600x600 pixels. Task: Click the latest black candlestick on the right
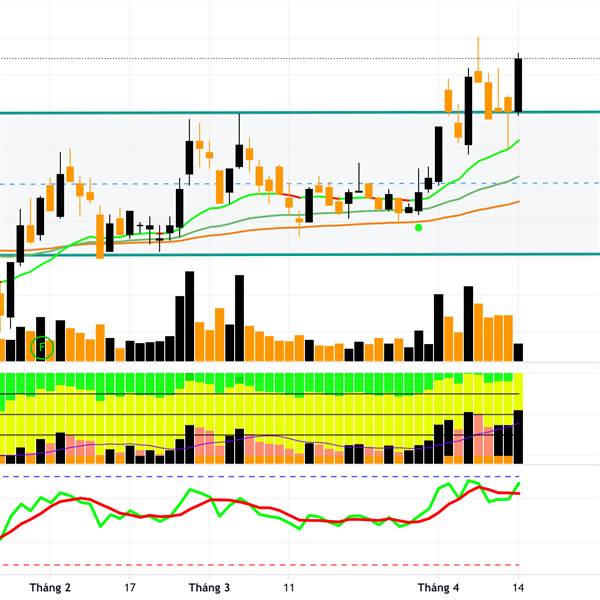coord(518,85)
